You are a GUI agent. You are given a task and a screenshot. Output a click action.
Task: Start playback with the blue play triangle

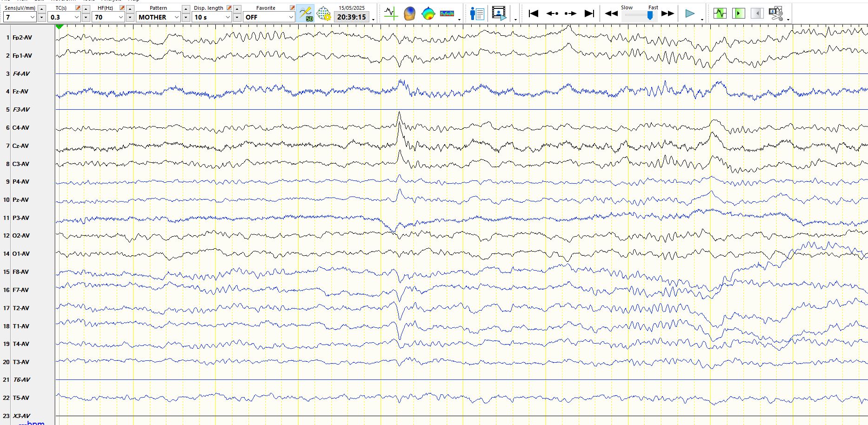(690, 13)
